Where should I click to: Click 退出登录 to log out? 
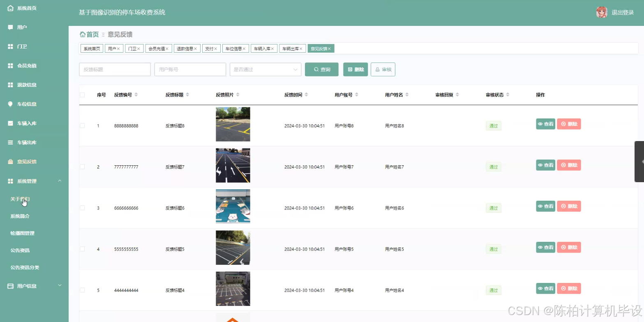pos(623,13)
